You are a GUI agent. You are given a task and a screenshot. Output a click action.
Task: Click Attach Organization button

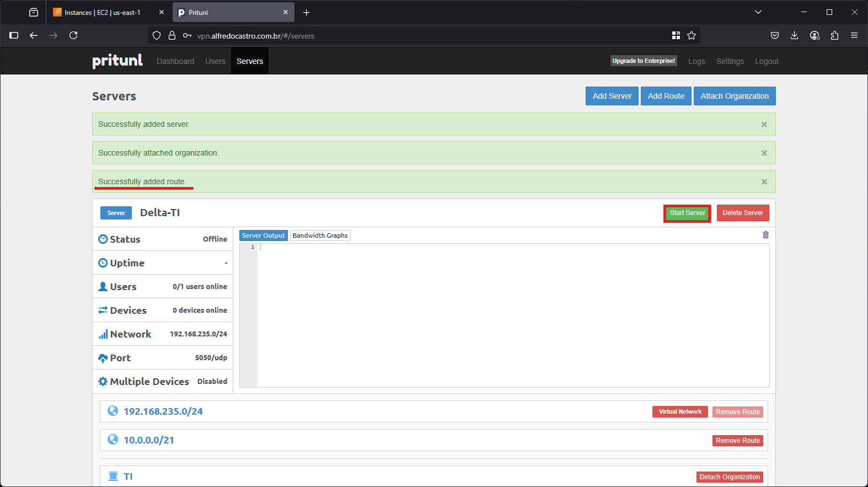tap(735, 96)
